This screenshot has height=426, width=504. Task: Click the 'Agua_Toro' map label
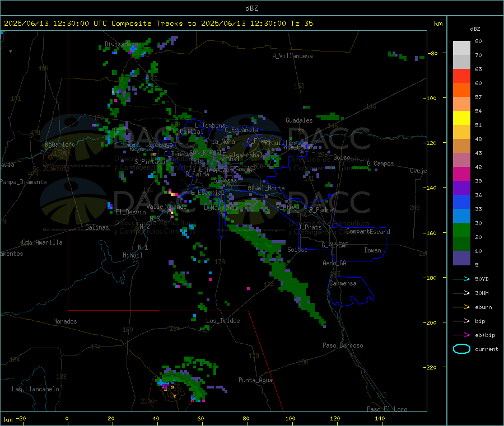(60, 144)
